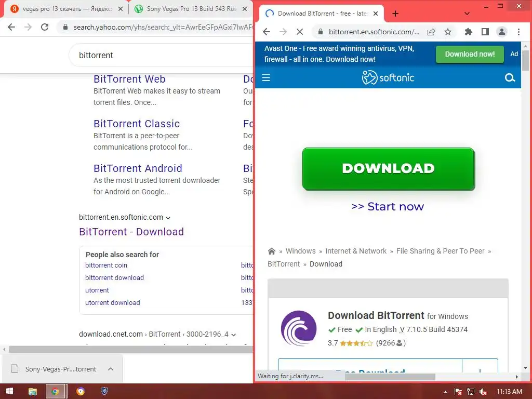Image resolution: width=532 pixels, height=399 pixels.
Task: Click Softonic window horizontal scrollbar
Action: pos(390,377)
